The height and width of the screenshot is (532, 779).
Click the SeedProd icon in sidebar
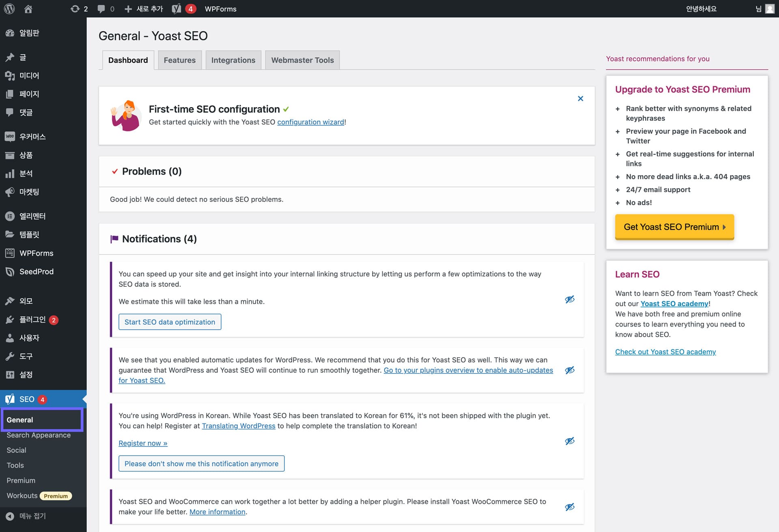(11, 271)
